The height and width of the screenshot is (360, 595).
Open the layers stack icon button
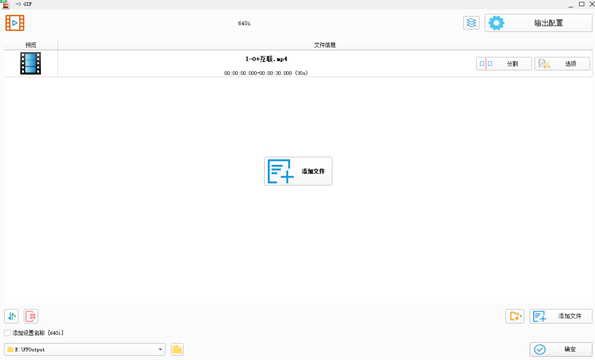point(471,23)
